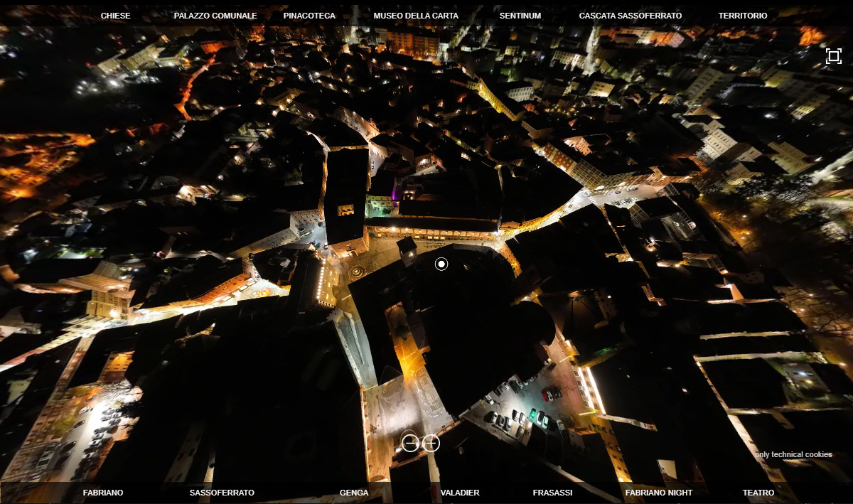This screenshot has height=504, width=853.
Task: Click the zoom out minus icon
Action: [x=411, y=444]
